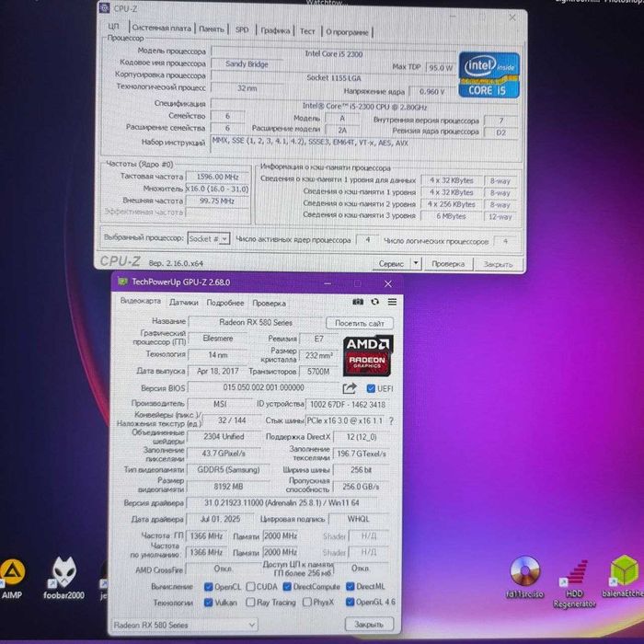Toggle the Vulkan checkbox
This screenshot has height=644, width=644.
[x=208, y=602]
